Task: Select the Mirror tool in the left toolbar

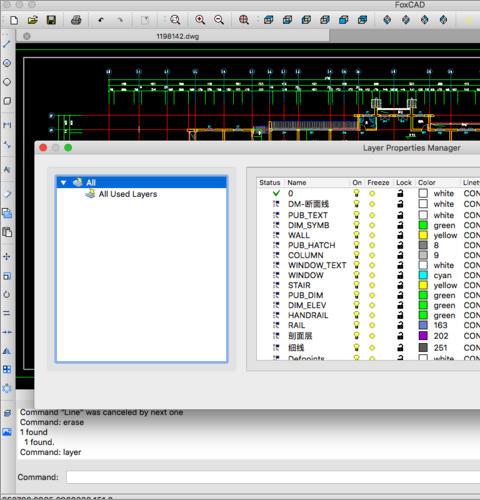Action: pyautogui.click(x=7, y=351)
